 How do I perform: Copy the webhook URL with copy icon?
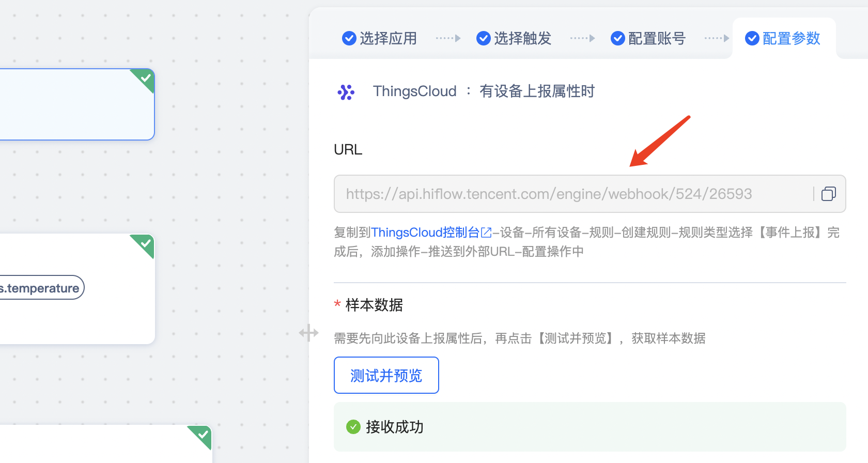[x=828, y=194]
